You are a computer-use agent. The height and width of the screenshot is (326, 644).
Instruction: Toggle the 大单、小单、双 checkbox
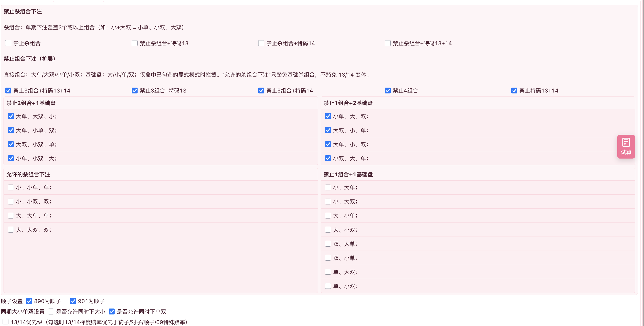tap(11, 130)
